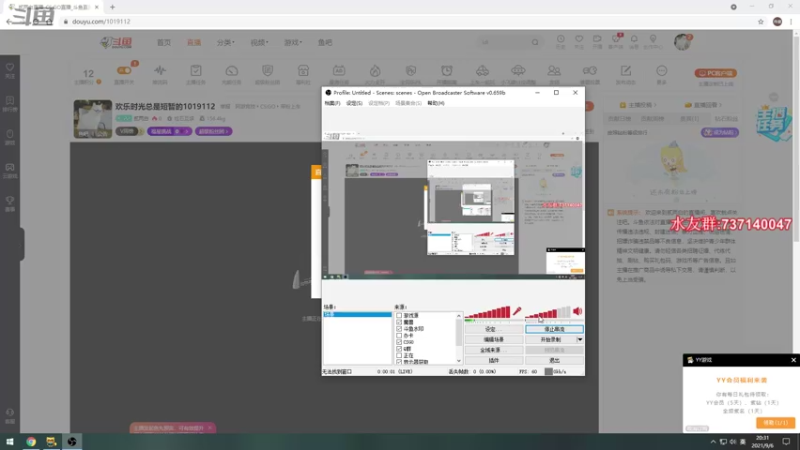
Task: Click the microphone icon in OBS
Action: coord(517,311)
